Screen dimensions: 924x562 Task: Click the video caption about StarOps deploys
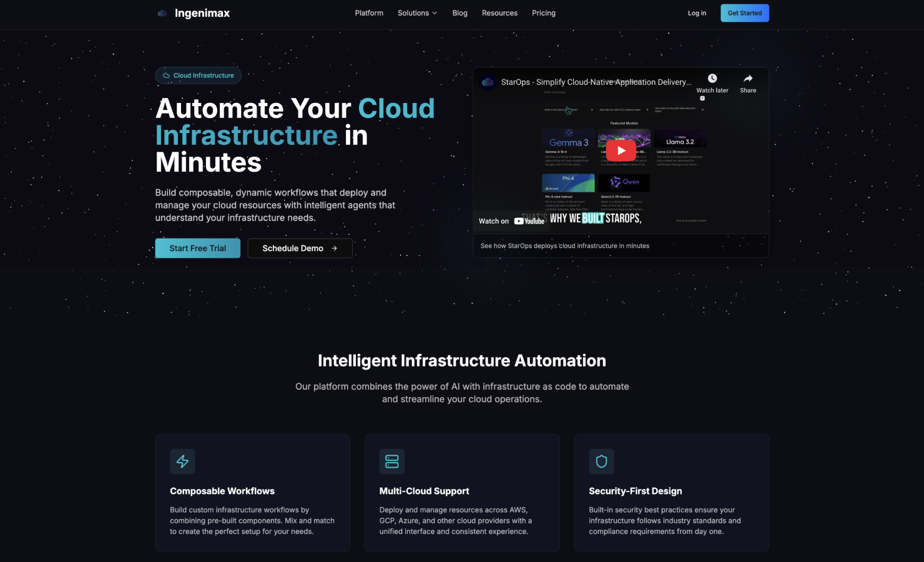(565, 246)
